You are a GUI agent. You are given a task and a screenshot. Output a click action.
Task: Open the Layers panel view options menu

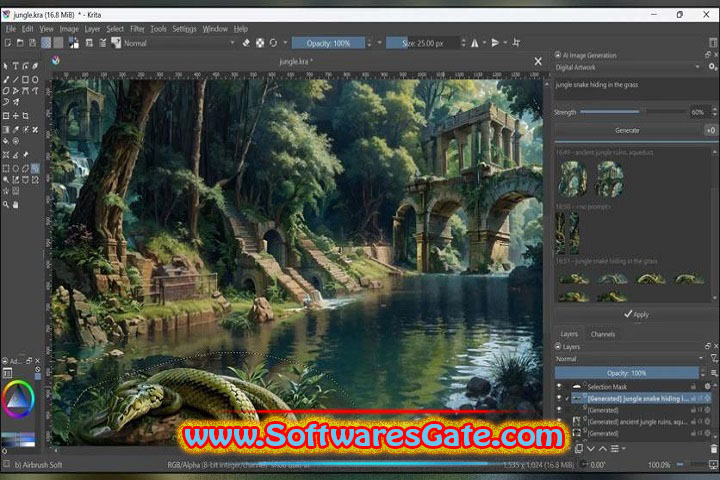click(x=714, y=373)
